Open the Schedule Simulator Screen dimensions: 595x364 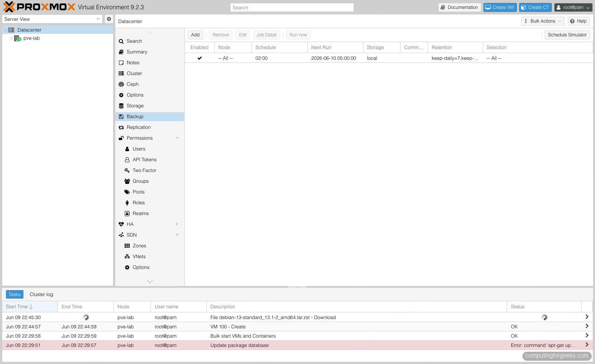(567, 35)
